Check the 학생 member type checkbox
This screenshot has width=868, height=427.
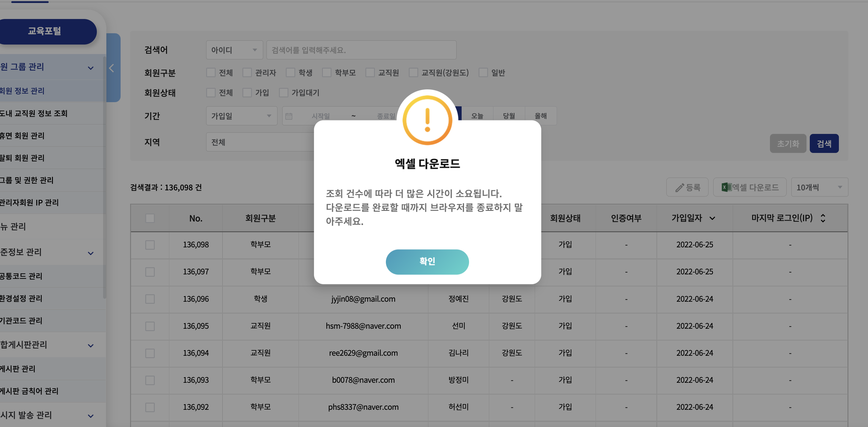coord(290,72)
